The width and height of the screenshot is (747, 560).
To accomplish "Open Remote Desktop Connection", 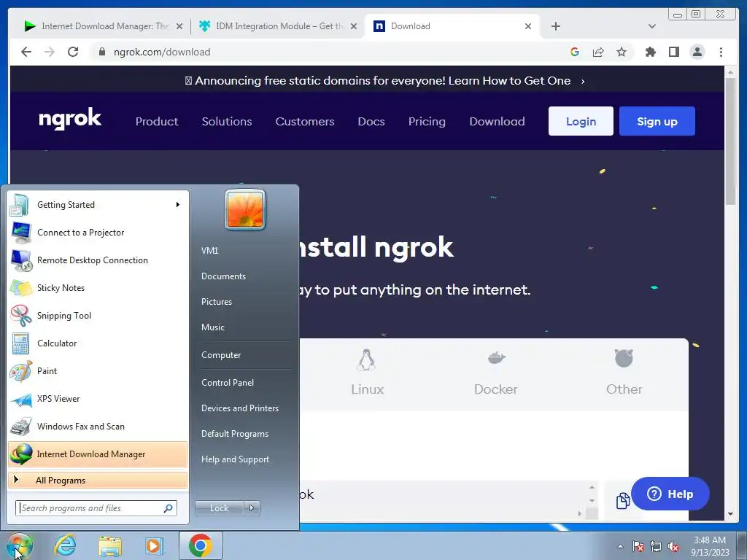I will (x=98, y=260).
